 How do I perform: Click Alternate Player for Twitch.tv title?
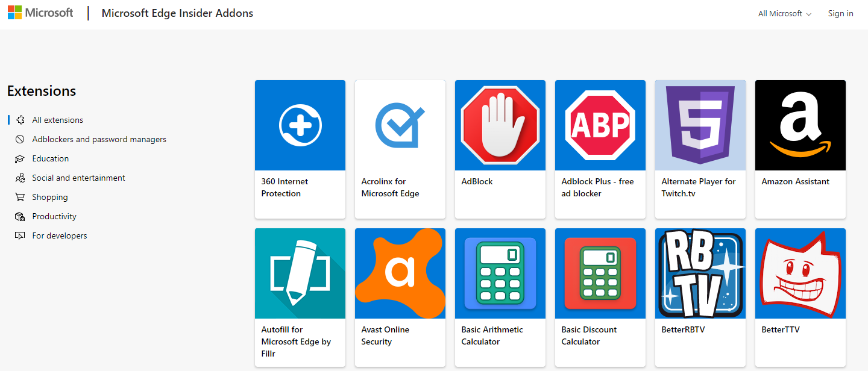(x=699, y=187)
